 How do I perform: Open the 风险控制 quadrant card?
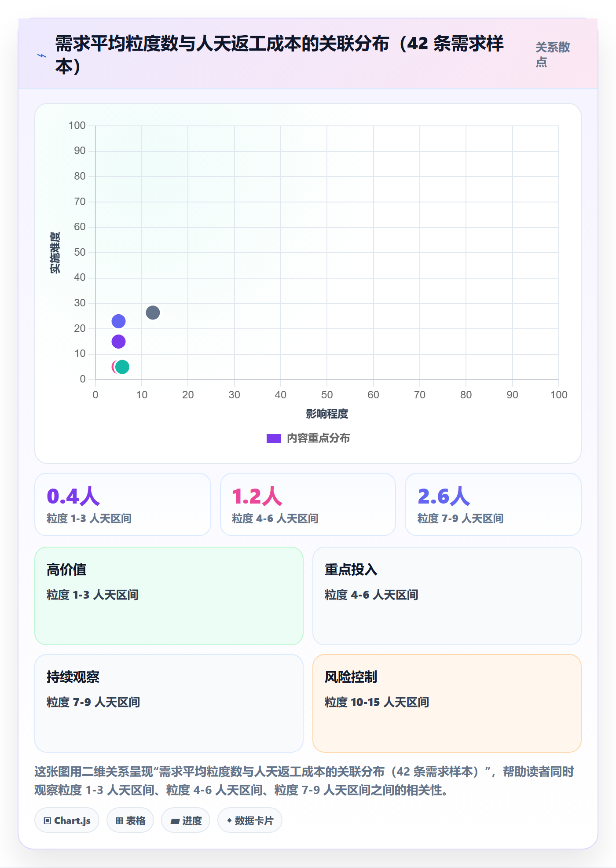pos(447,703)
